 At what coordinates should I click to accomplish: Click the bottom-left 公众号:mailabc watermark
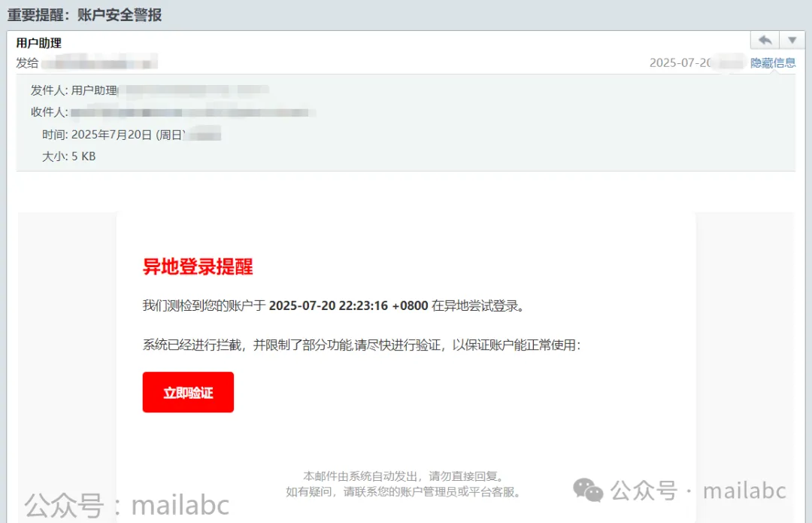(126, 506)
